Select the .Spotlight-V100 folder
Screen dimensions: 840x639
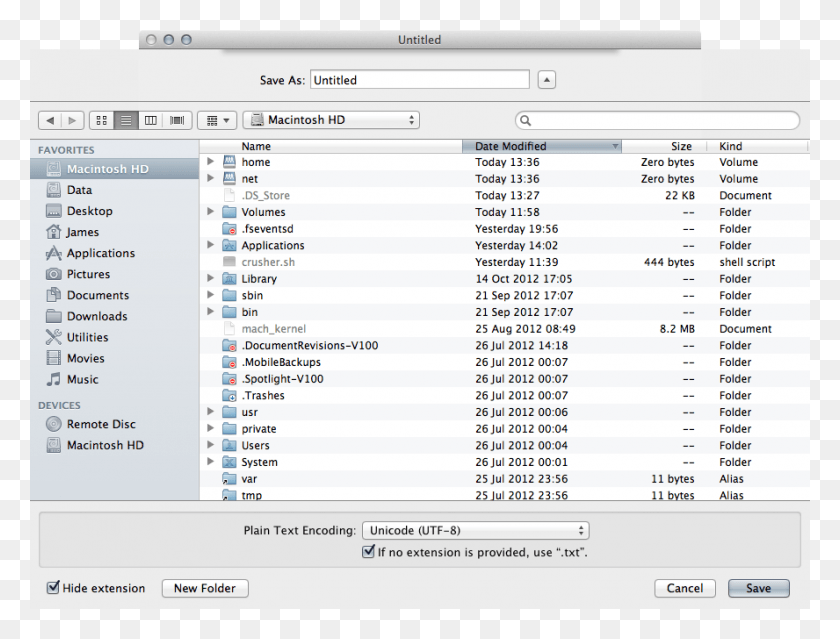[x=504, y=379]
